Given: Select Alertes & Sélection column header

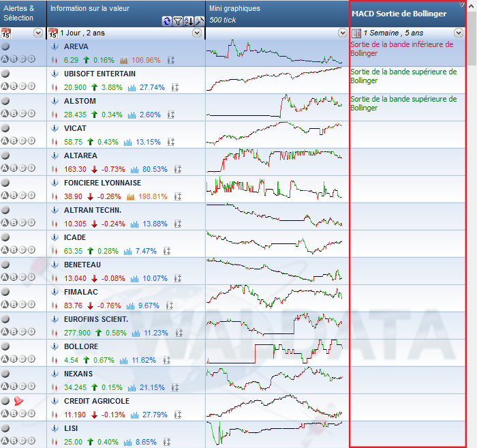Looking at the screenshot, I should (x=23, y=14).
